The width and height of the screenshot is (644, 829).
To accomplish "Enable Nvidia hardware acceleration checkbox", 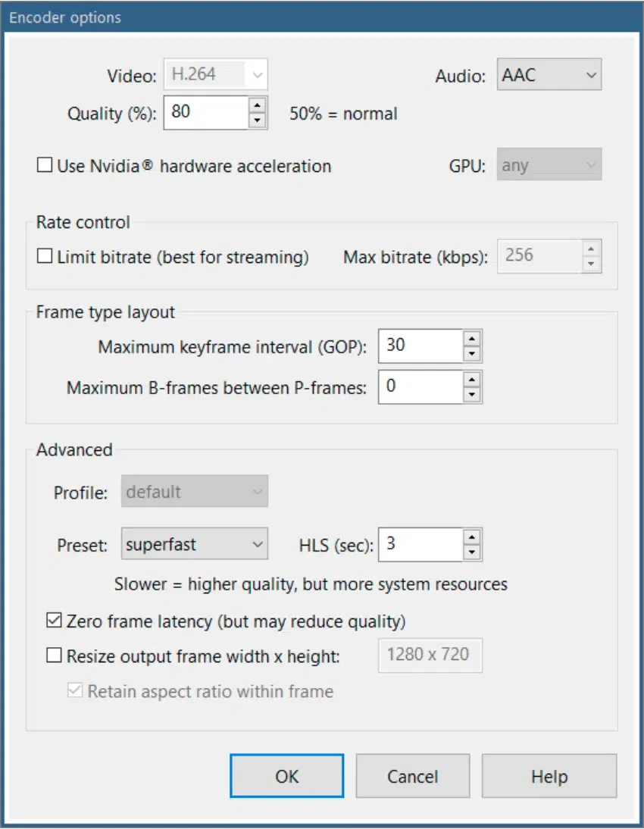I will (x=45, y=165).
